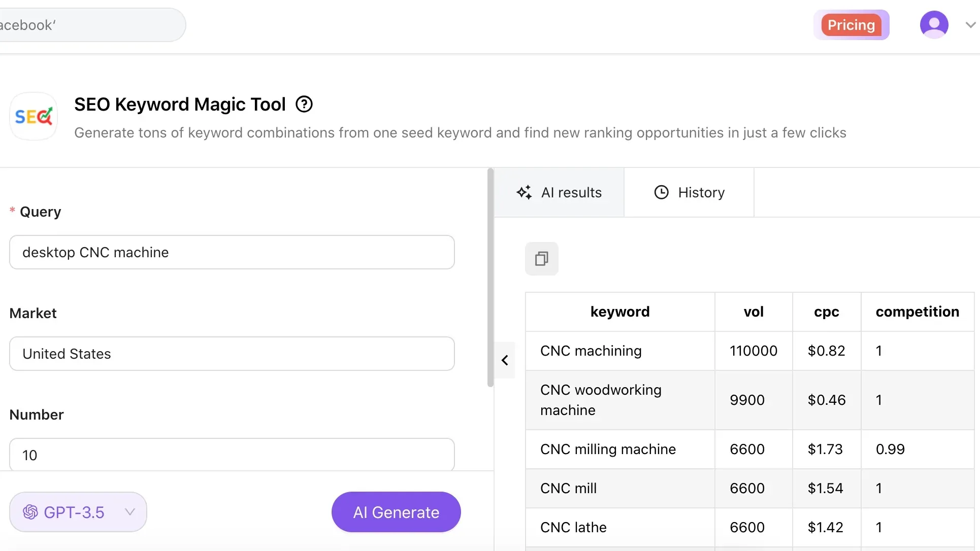Image resolution: width=980 pixels, height=551 pixels.
Task: Expand the GPT-3.5 model dropdown
Action: click(x=130, y=512)
